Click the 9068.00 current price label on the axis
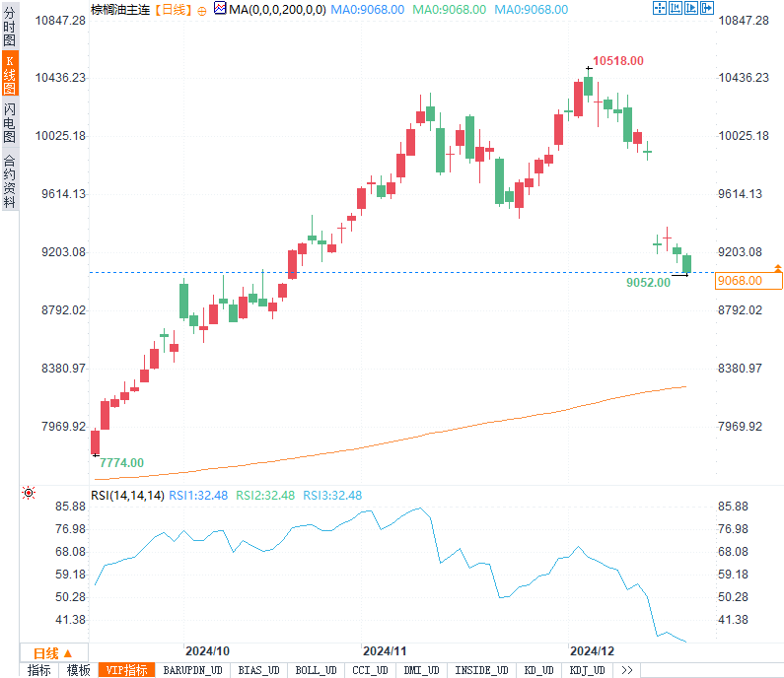Image resolution: width=784 pixels, height=678 pixels. tap(741, 281)
